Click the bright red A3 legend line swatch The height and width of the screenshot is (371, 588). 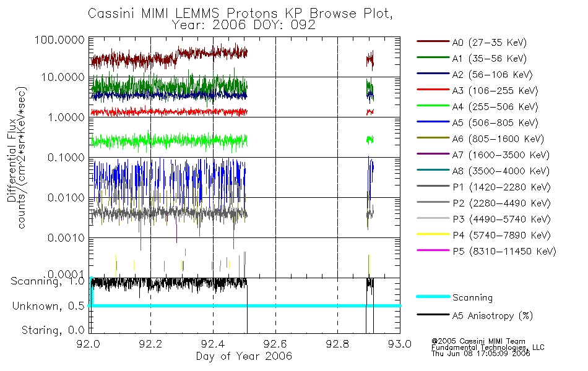tap(433, 90)
